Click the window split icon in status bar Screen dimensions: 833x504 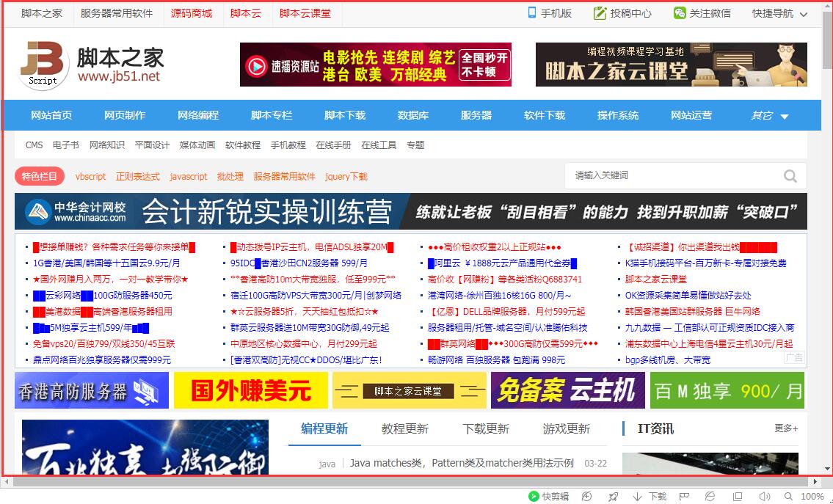pos(738,496)
